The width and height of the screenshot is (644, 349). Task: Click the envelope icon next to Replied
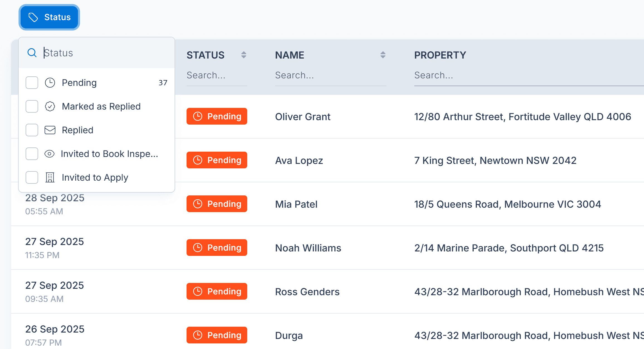(x=50, y=130)
